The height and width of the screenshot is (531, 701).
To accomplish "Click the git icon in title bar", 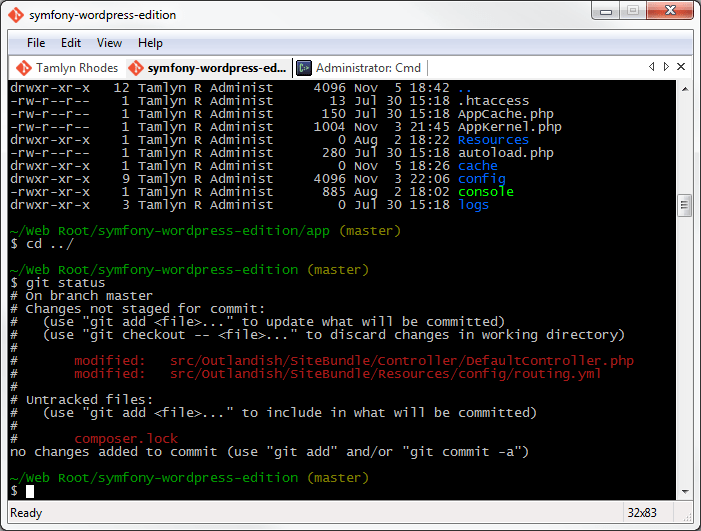I will [16, 15].
